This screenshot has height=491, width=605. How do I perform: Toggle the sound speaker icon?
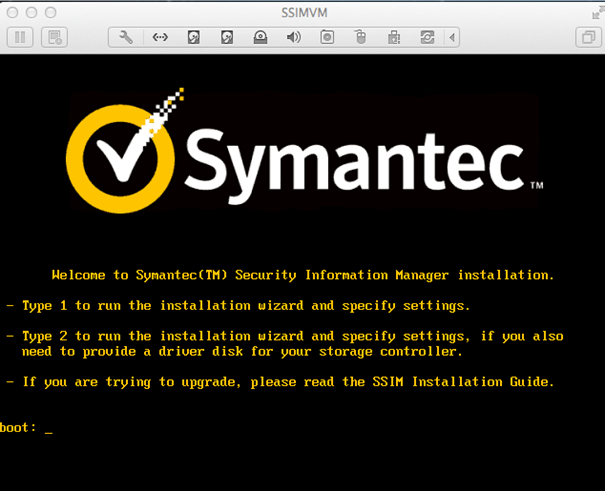[x=294, y=37]
